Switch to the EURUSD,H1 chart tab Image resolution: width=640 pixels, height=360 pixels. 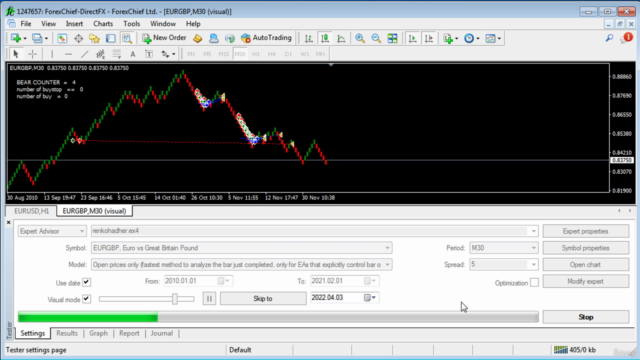pyautogui.click(x=31, y=211)
